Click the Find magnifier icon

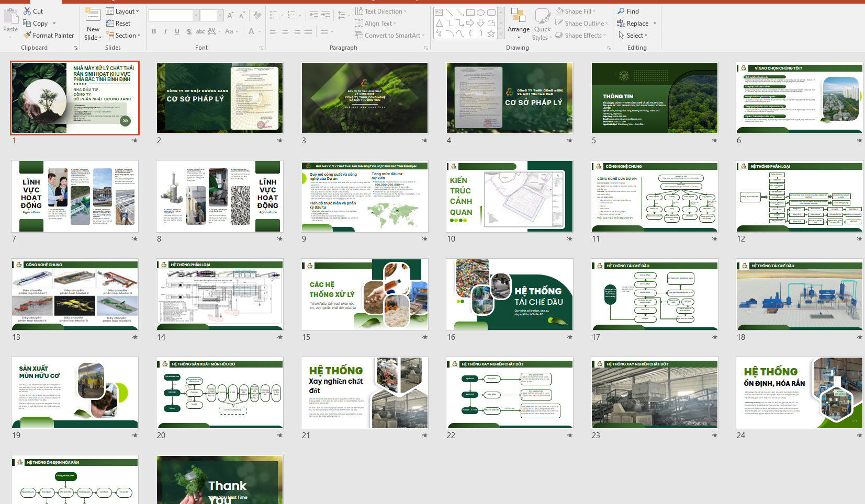tap(621, 11)
